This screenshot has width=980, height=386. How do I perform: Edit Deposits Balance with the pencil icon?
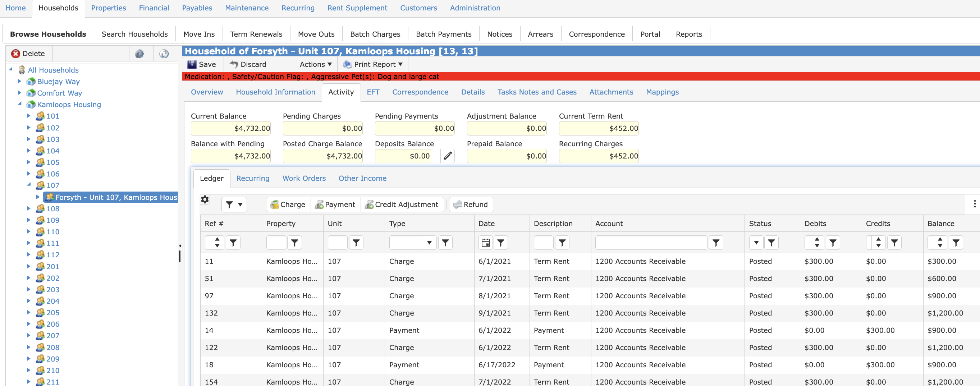click(x=448, y=156)
